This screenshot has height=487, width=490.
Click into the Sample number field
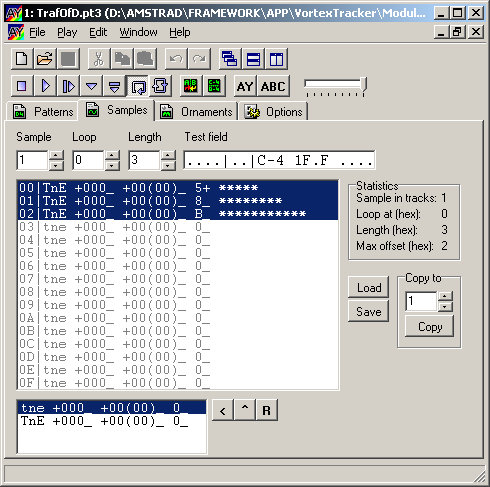coord(33,160)
